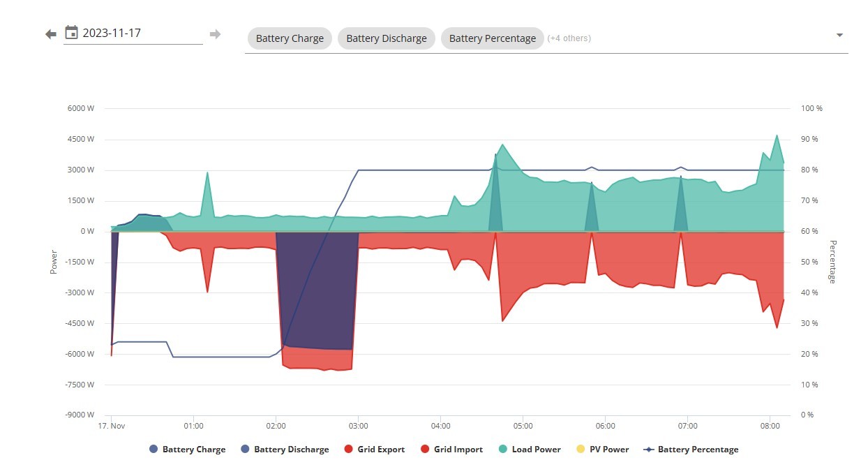This screenshot has width=868, height=460.
Task: Show the (+4 others) selected series
Action: (569, 38)
